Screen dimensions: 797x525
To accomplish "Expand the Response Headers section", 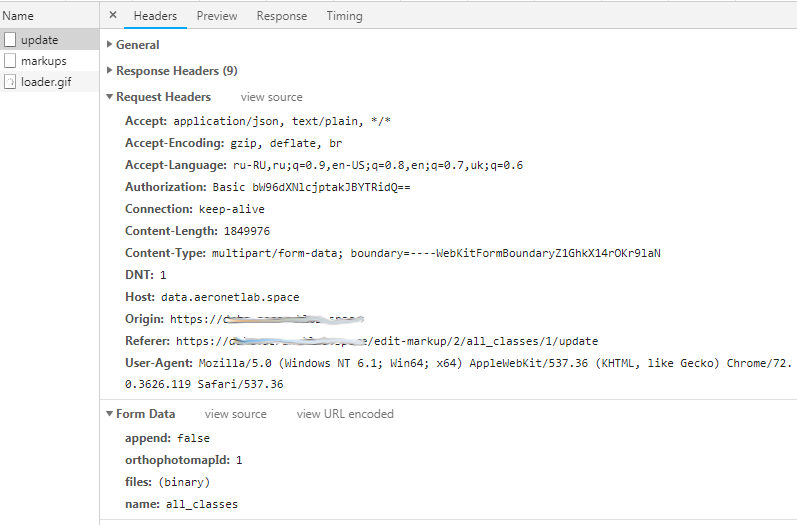I will tap(109, 71).
